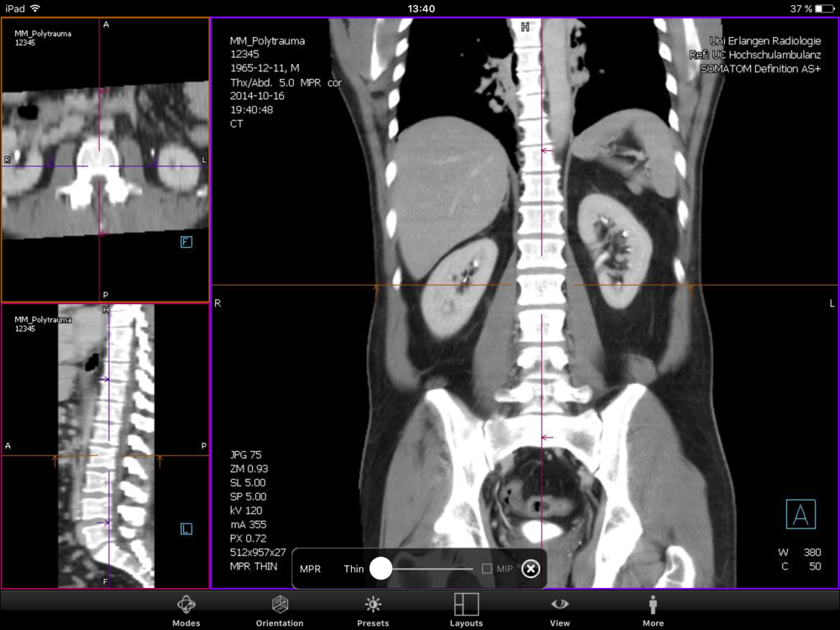This screenshot has height=630, width=840.
Task: Click the window center value 50
Action: (815, 566)
